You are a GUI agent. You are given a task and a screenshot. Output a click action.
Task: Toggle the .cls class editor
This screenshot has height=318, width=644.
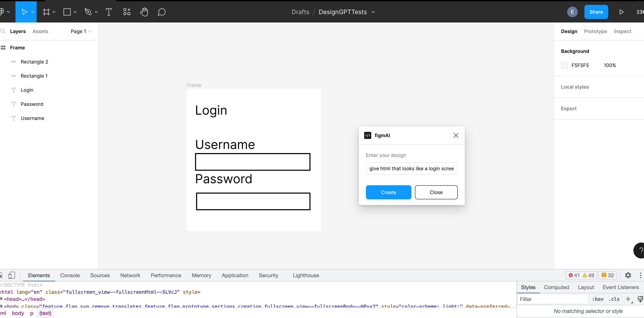[x=614, y=299]
